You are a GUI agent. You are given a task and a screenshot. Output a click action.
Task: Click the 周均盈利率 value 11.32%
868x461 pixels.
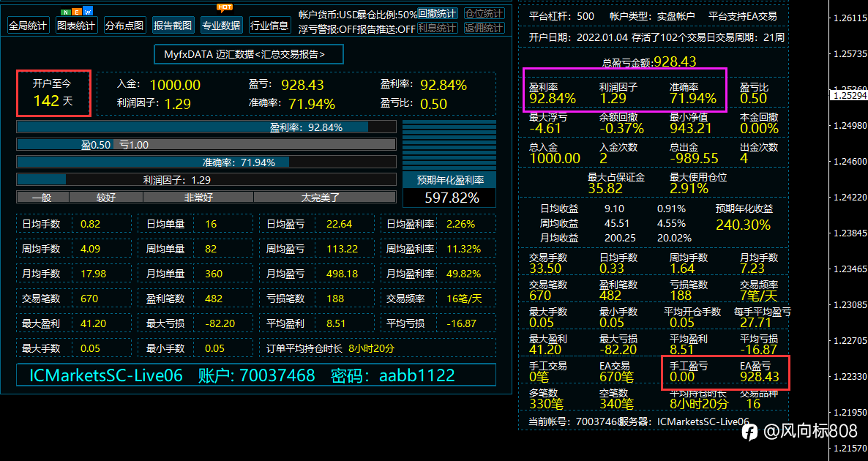click(463, 249)
